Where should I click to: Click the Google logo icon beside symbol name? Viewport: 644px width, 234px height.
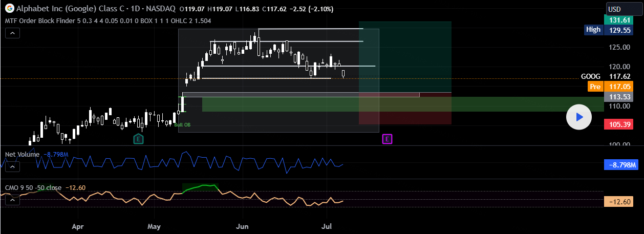(10, 9)
